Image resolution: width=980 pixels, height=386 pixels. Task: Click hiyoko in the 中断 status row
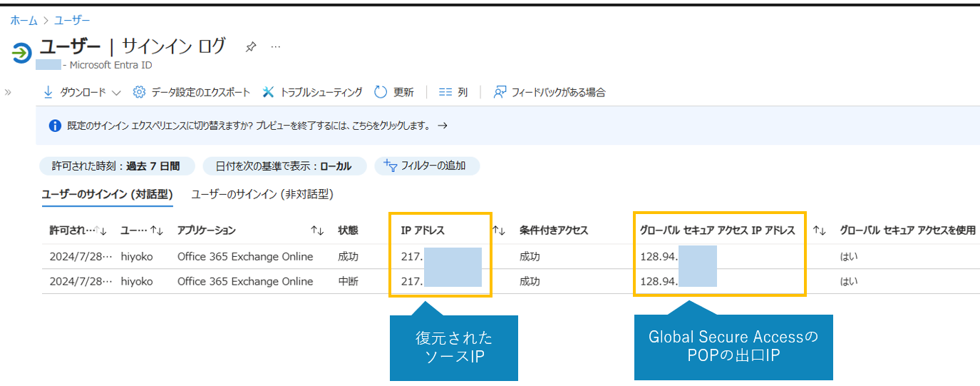pyautogui.click(x=138, y=281)
